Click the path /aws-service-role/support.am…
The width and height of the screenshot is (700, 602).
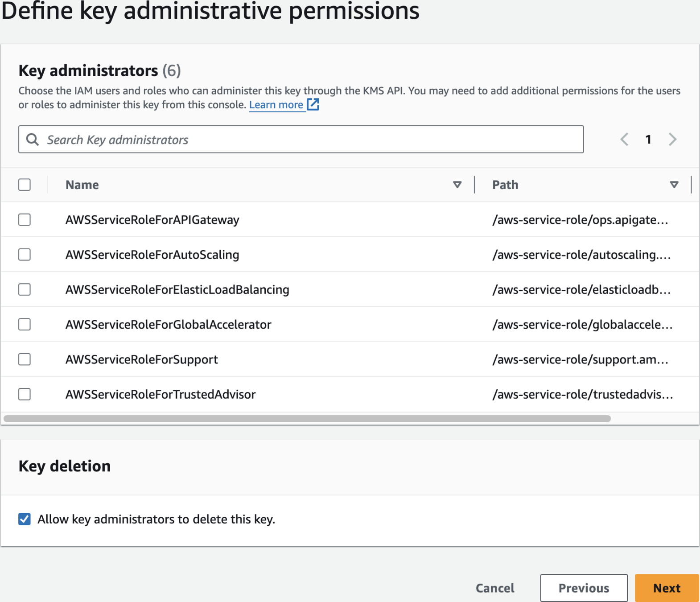coord(580,359)
